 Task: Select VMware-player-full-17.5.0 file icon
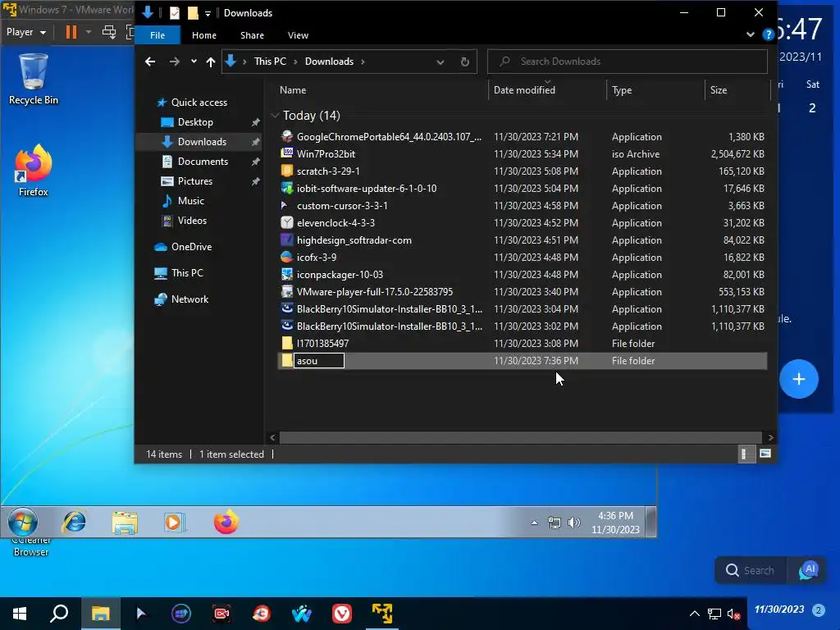(287, 291)
